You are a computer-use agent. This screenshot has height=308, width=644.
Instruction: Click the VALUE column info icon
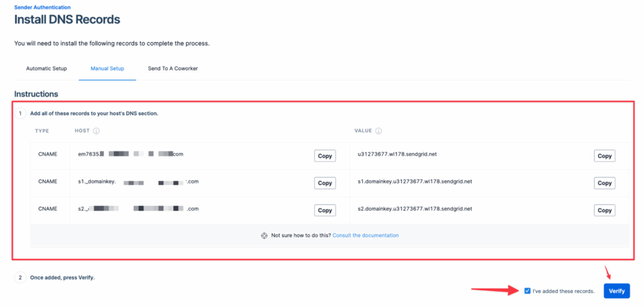point(379,131)
